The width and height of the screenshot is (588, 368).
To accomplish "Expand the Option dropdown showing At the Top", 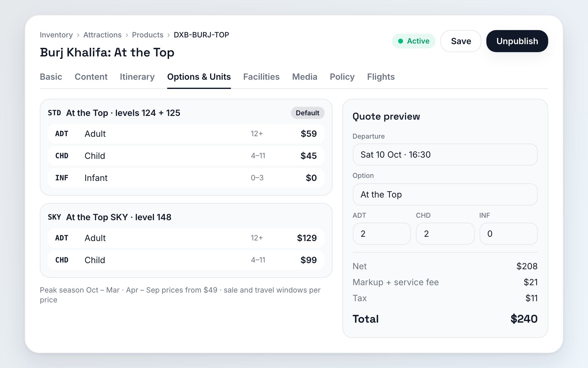I will point(445,194).
